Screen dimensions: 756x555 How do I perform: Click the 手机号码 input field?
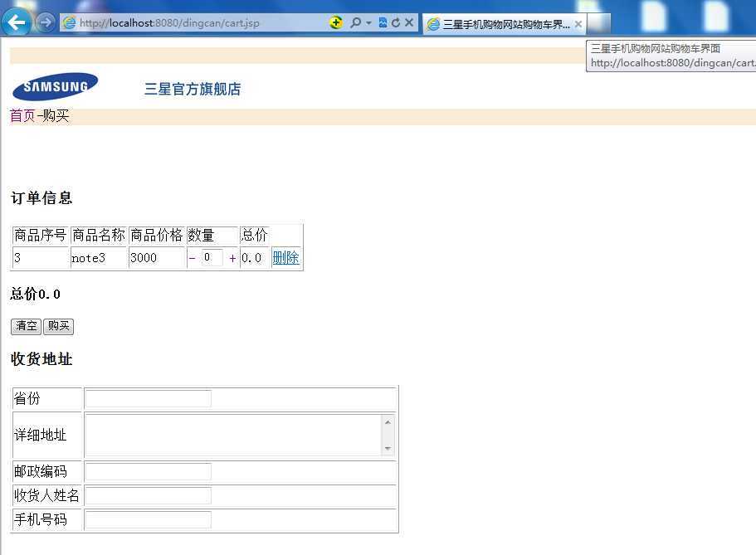148,520
